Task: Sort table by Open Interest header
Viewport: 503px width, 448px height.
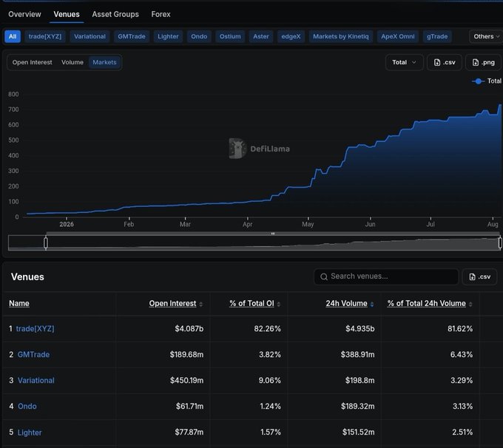Action: pyautogui.click(x=172, y=303)
